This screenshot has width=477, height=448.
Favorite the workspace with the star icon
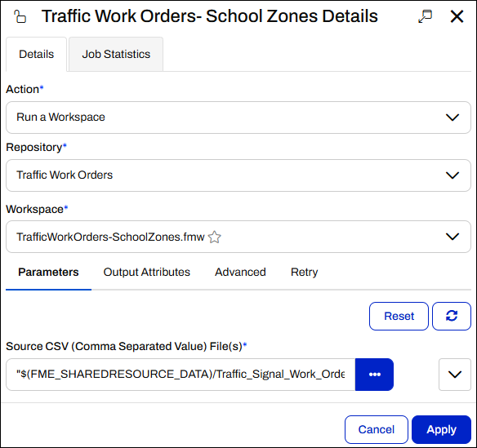pyautogui.click(x=215, y=237)
